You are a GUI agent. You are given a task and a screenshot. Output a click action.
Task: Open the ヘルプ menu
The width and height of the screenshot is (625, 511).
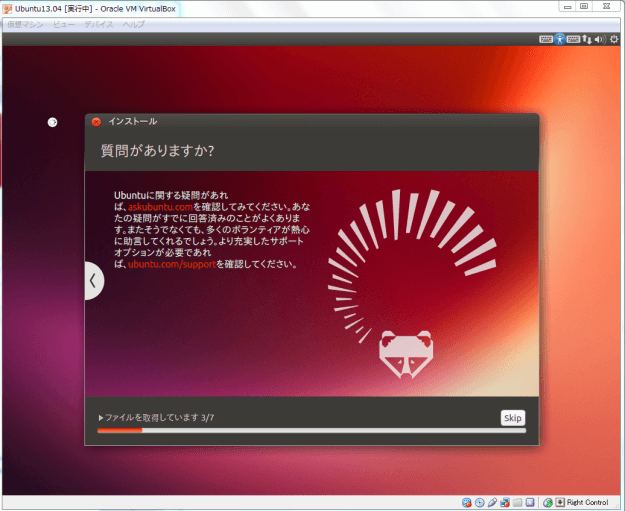134,22
